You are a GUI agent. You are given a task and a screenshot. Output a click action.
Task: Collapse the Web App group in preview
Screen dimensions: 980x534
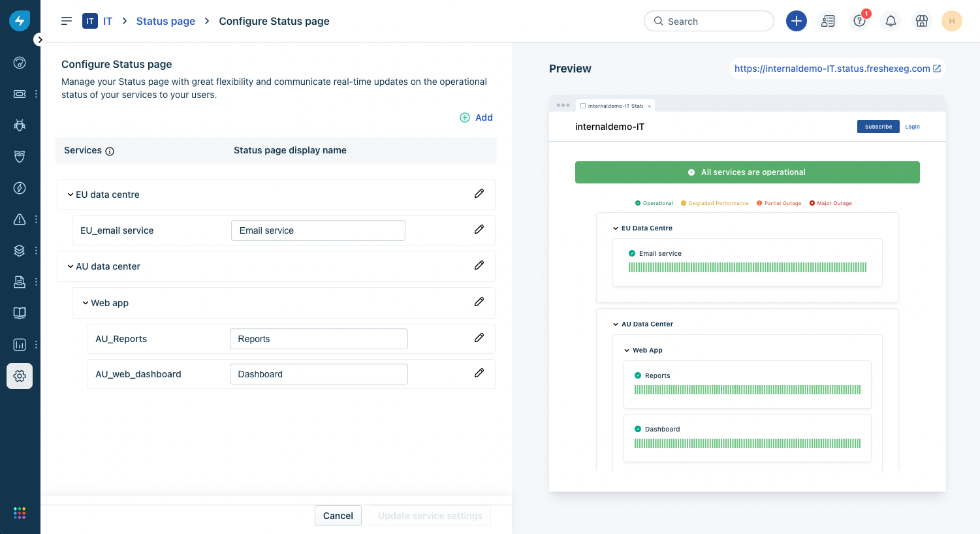[x=626, y=350]
